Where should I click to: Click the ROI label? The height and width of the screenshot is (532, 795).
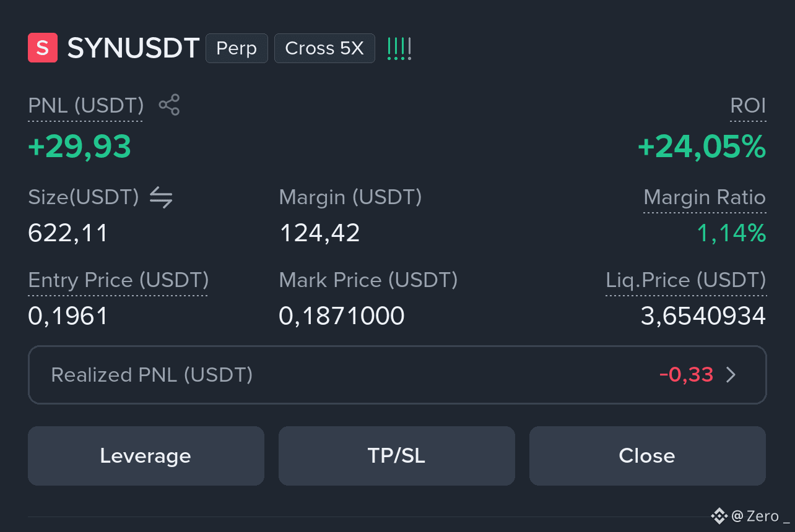point(748,106)
